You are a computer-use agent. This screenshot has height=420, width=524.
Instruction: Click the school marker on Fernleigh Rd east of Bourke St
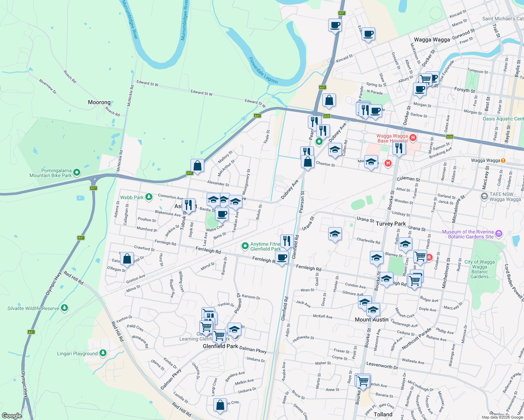(x=386, y=279)
